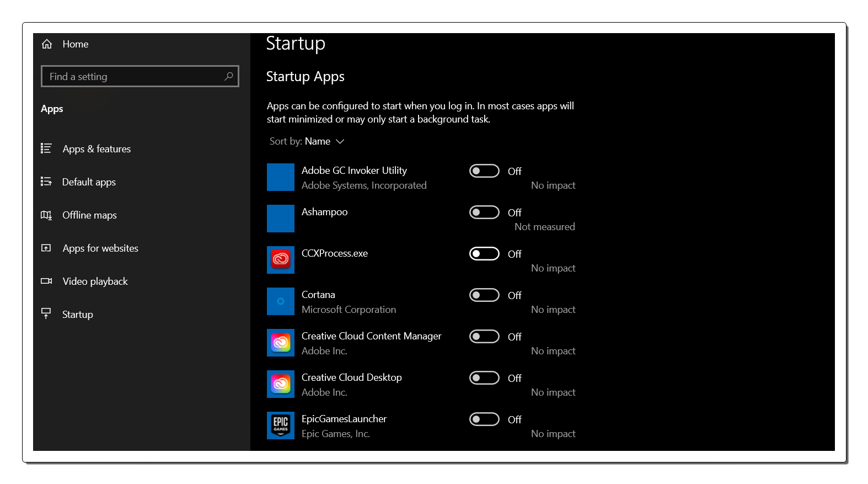Click the Cortana app icon
The height and width of the screenshot is (484, 868).
click(281, 301)
